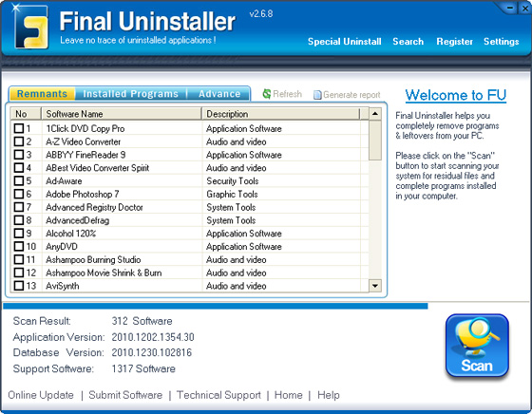Close the Final Uninstaller window
This screenshot has height=414, width=532.
coord(524,9)
